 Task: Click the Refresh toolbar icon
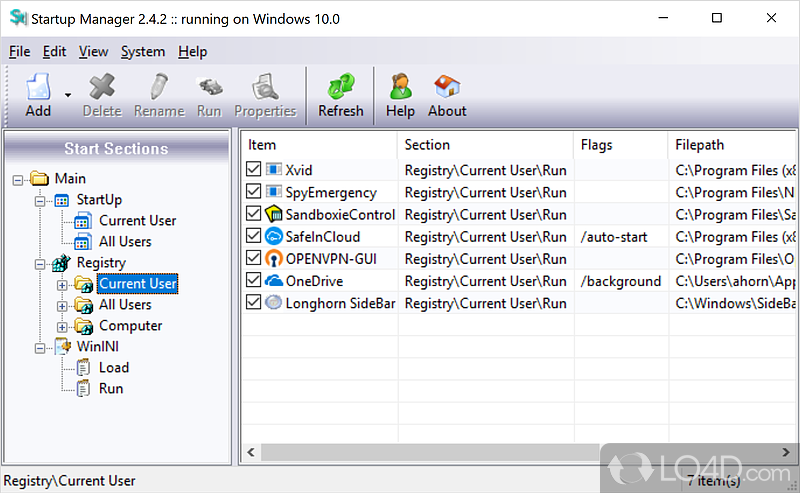click(341, 87)
